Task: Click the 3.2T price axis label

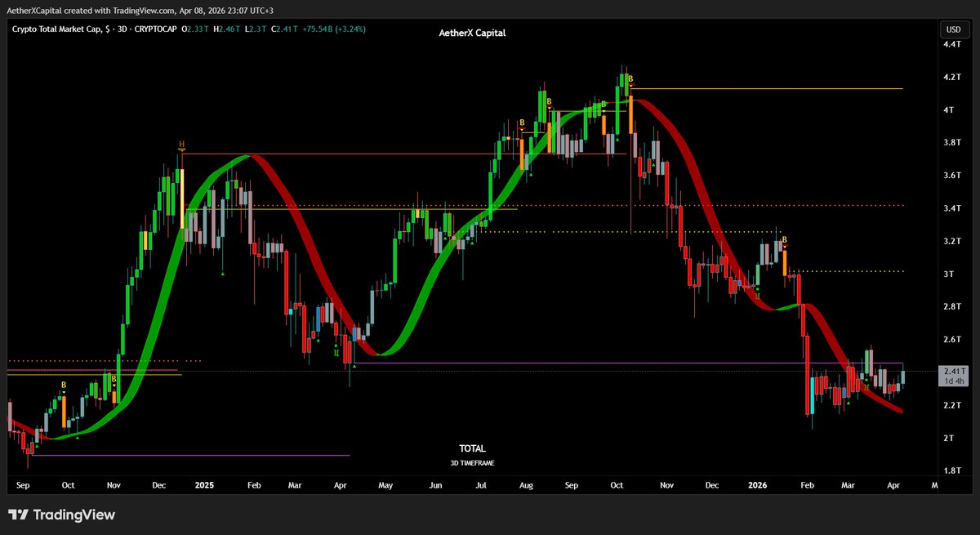Action: (952, 241)
